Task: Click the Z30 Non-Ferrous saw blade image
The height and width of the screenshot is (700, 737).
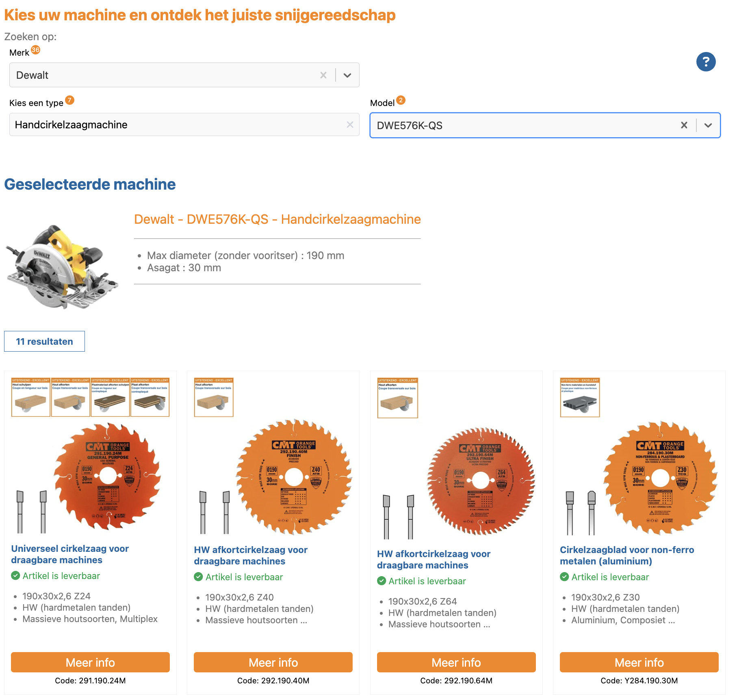Action: point(660,477)
